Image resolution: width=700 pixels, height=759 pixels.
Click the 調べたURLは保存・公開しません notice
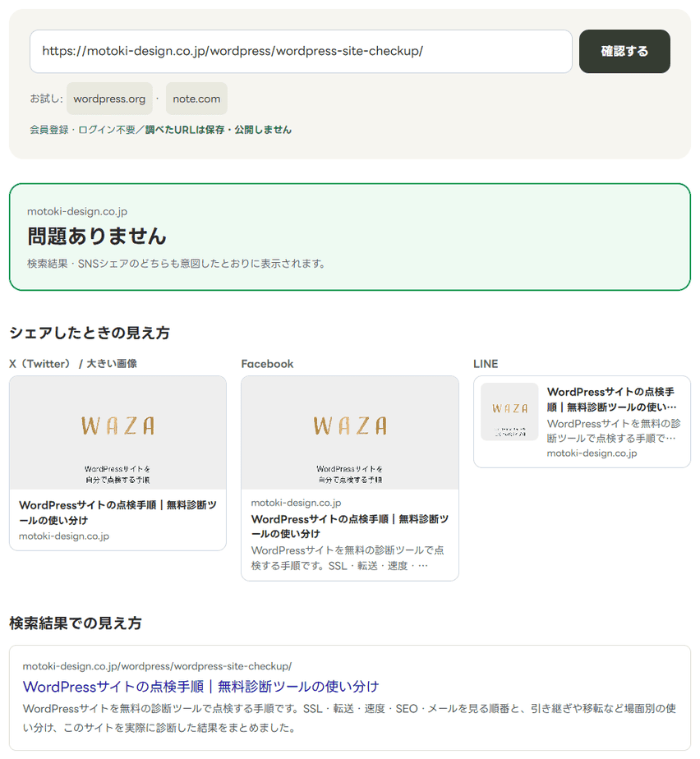(x=219, y=130)
